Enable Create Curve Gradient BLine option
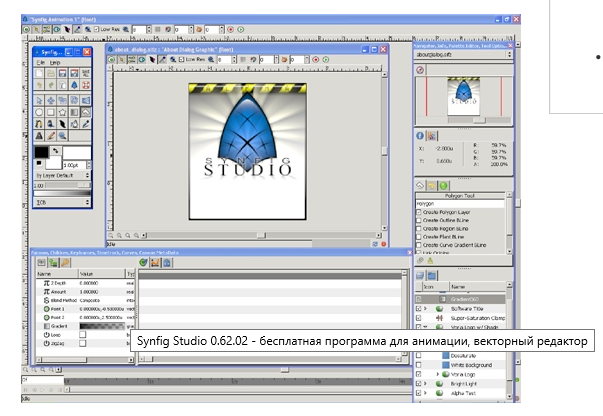This screenshot has height=416, width=603. tap(419, 245)
